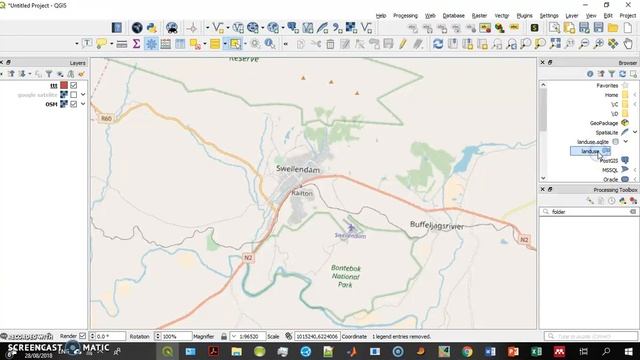Toggle visibility of the ttt layer

[x=74, y=85]
